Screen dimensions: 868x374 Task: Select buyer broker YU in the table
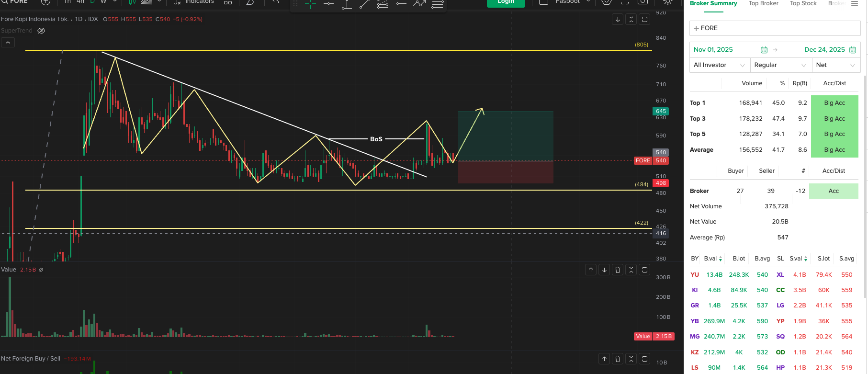pos(695,275)
